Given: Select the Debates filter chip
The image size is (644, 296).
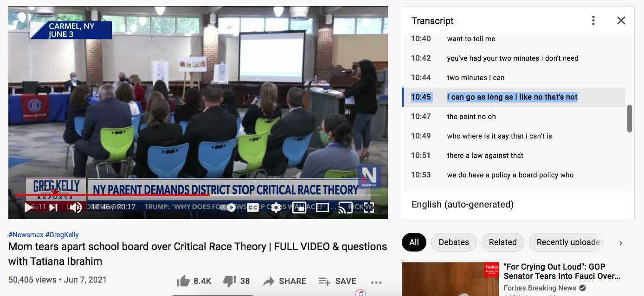Looking at the screenshot, I should [454, 242].
